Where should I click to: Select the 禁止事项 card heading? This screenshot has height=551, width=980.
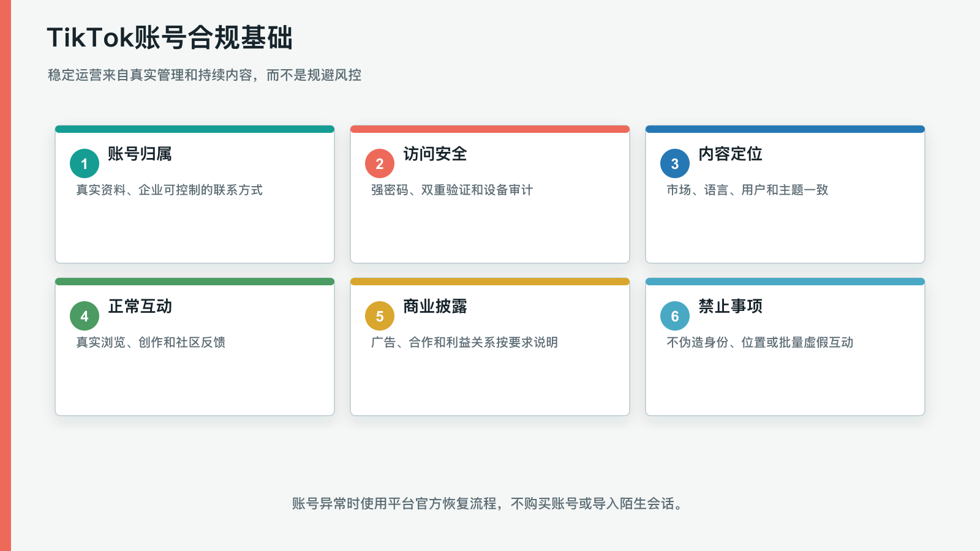click(730, 306)
